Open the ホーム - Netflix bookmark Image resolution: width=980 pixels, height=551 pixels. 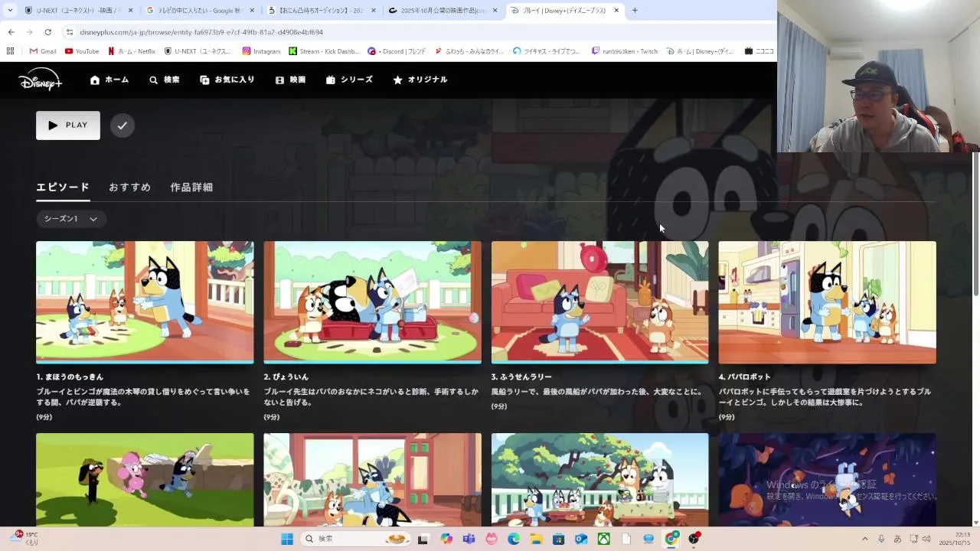tap(132, 51)
